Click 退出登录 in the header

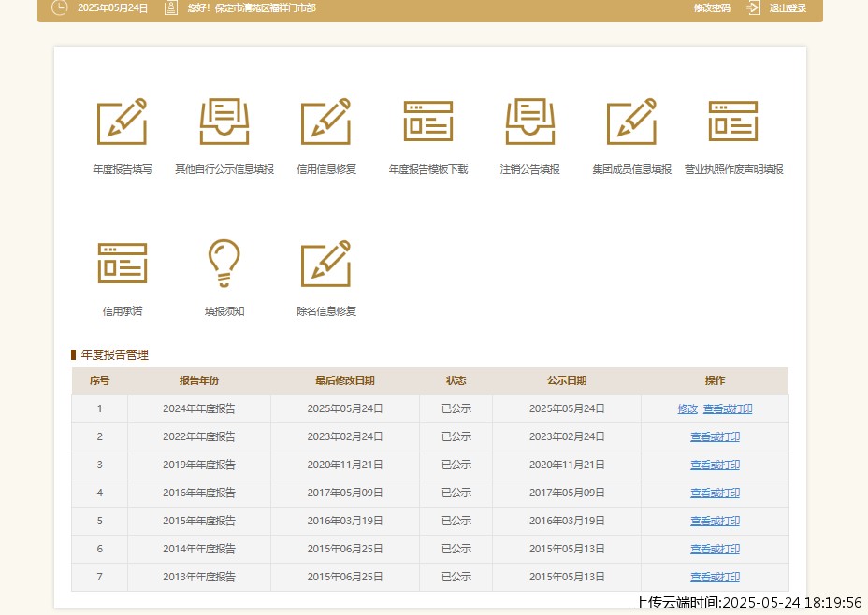[788, 8]
